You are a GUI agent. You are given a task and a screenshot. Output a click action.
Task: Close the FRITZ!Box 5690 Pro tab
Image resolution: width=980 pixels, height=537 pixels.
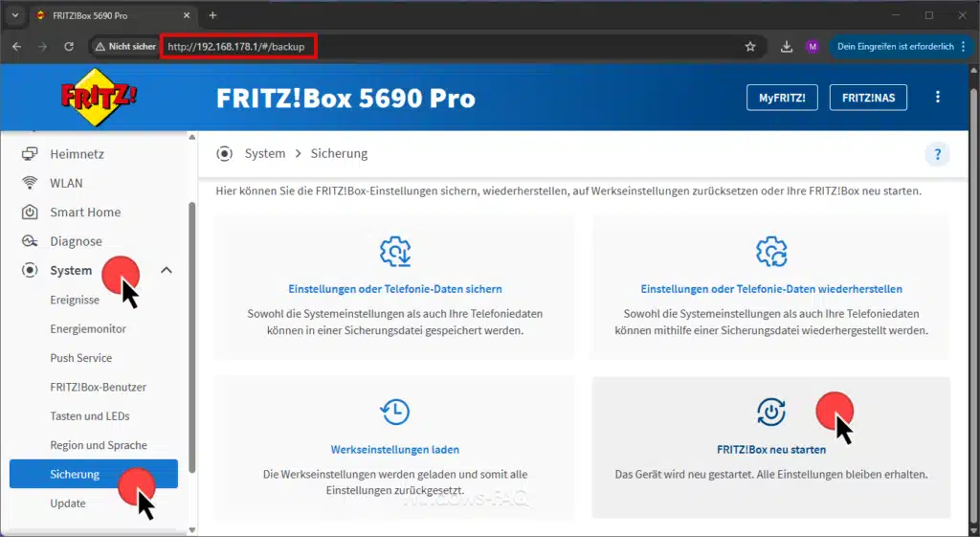(187, 15)
